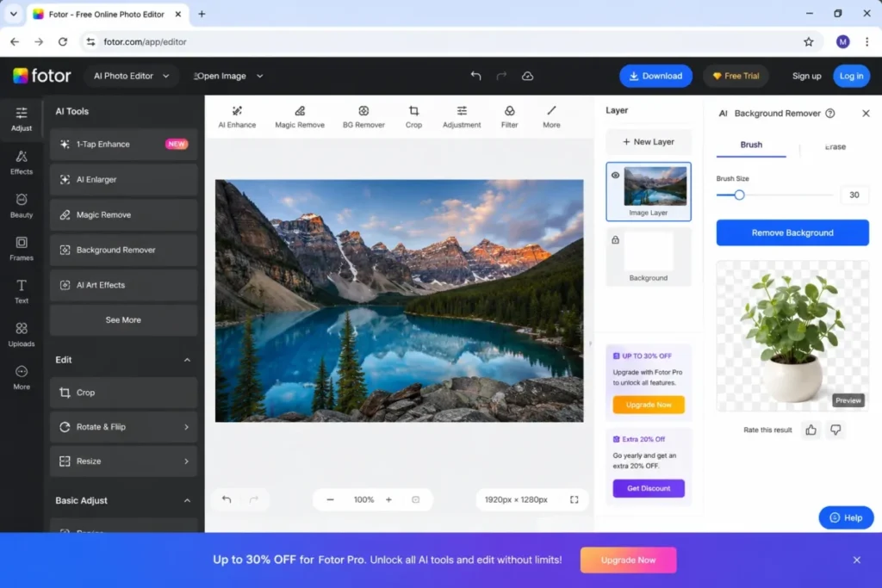Undo using canvas bottom undo arrow
The image size is (882, 588).
coord(227,499)
